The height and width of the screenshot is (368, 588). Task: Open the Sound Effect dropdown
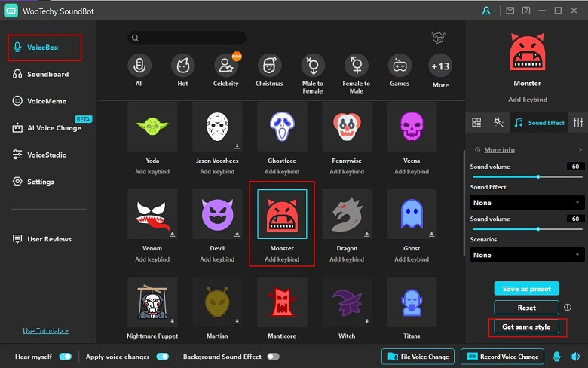pyautogui.click(x=527, y=202)
